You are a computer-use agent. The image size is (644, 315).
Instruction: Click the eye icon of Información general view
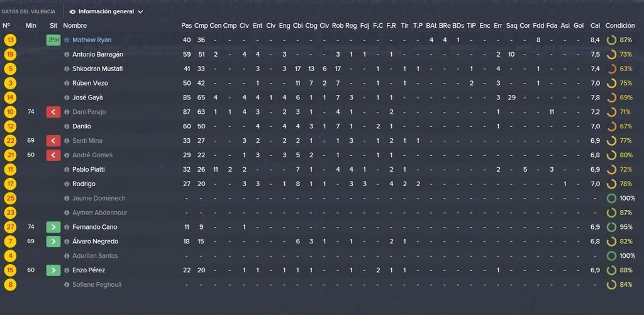click(x=73, y=12)
